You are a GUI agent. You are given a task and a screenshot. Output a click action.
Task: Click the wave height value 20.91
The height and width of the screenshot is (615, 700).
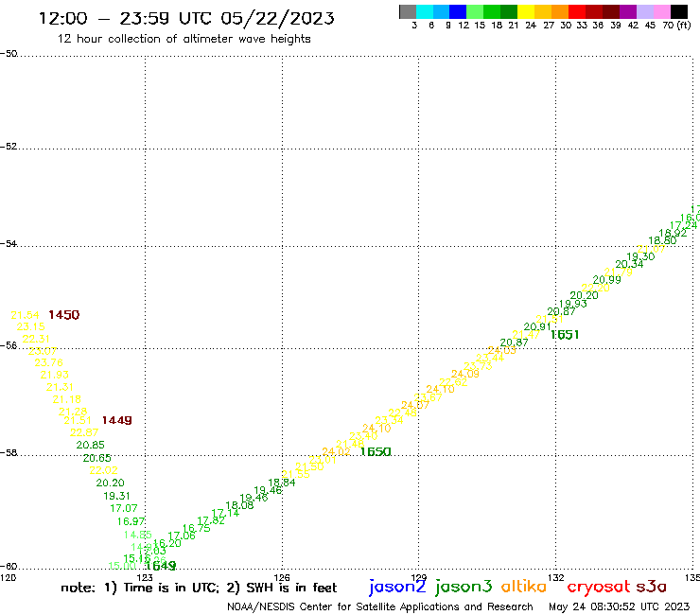(537, 326)
